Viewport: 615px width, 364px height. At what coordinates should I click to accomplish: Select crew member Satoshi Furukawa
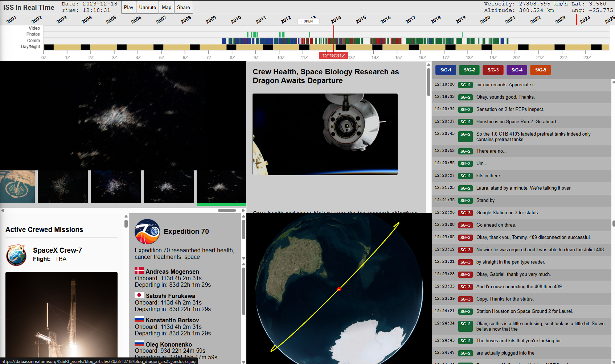pos(171,296)
